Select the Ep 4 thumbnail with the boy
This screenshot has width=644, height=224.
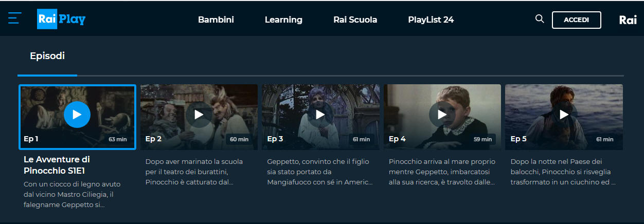click(442, 117)
